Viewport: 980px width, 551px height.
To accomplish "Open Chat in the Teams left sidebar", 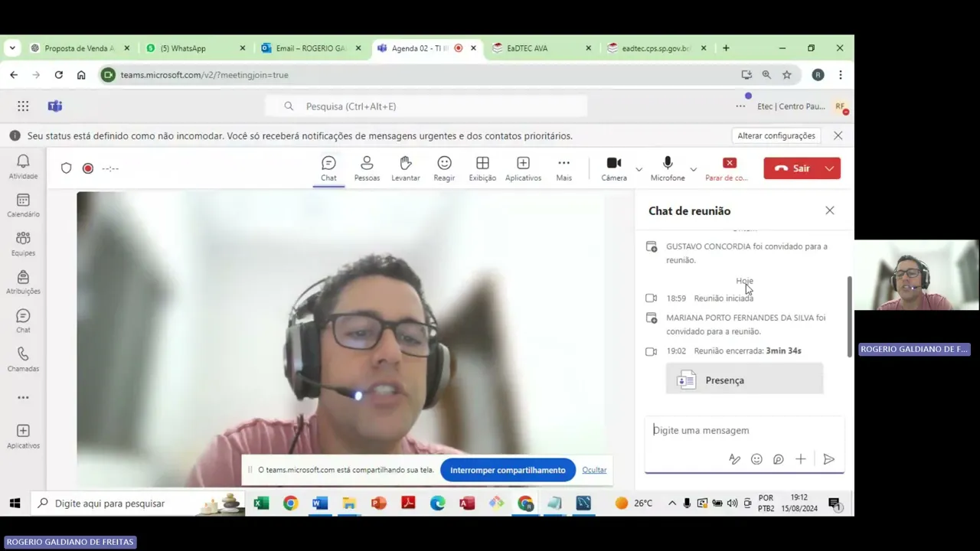I will 23,321.
